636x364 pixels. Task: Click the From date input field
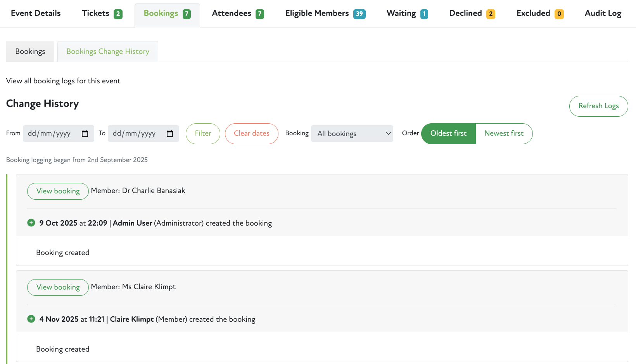(50, 134)
